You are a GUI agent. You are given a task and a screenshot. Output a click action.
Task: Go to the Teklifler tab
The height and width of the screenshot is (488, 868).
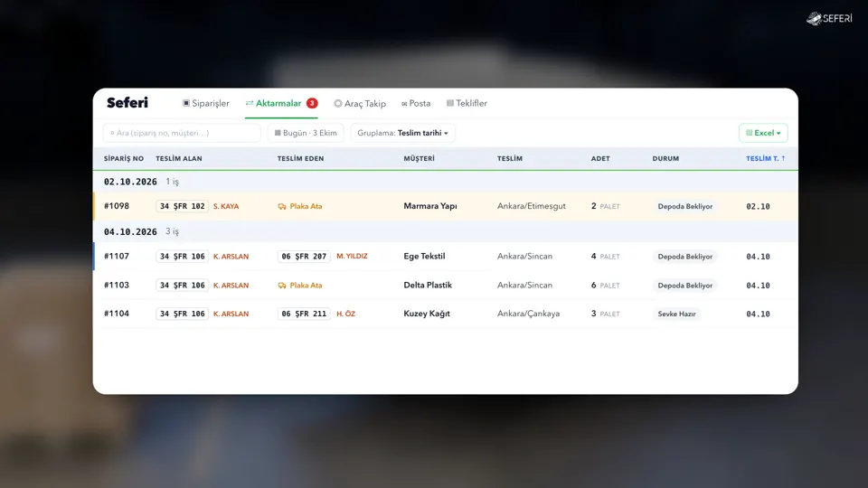tap(467, 103)
